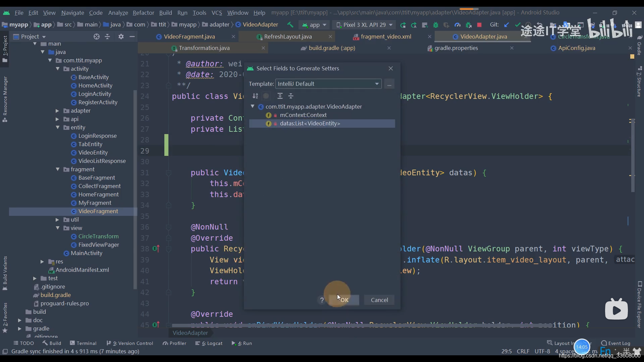Viewport: 644px width, 362px height.
Task: Open the Event Log
Action: (616, 343)
